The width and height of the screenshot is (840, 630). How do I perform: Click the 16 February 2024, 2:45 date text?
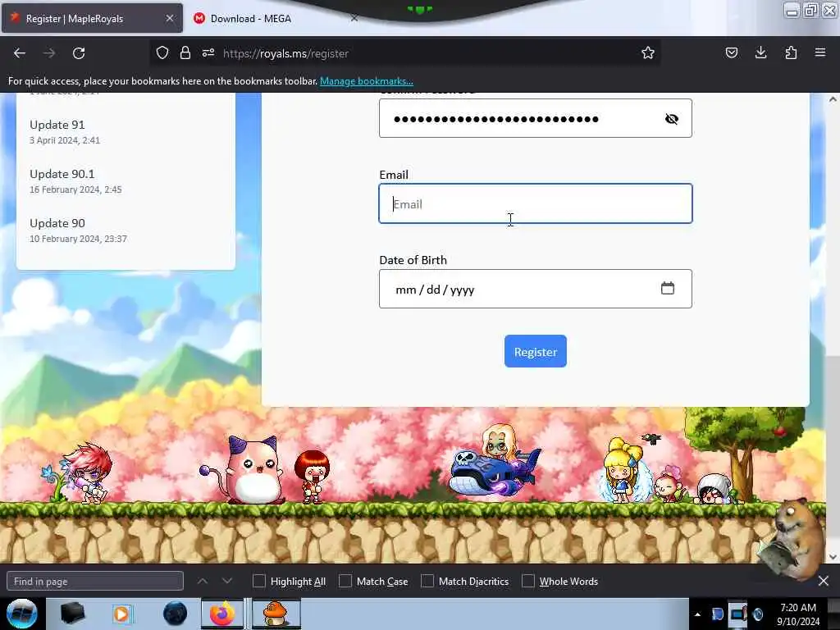point(75,189)
